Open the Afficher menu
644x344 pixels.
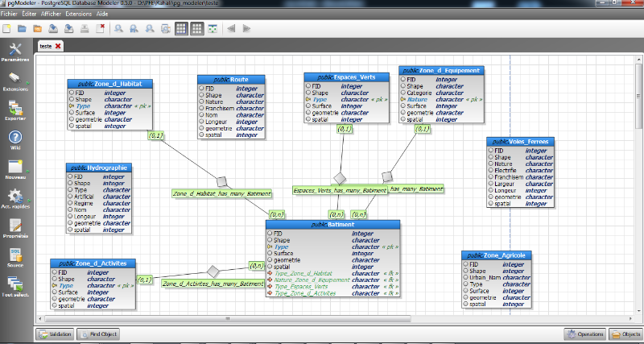coord(52,15)
